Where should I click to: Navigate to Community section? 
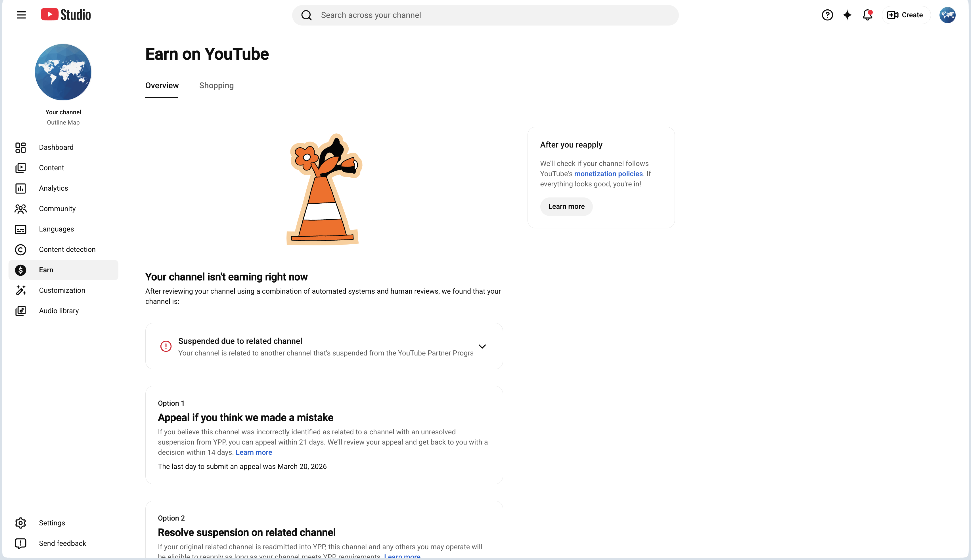[x=64, y=209]
